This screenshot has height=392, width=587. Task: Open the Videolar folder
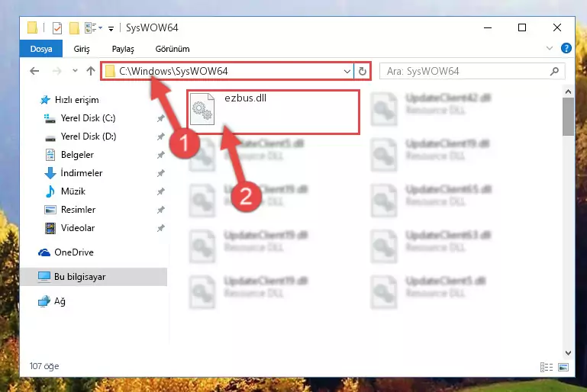[x=78, y=228]
